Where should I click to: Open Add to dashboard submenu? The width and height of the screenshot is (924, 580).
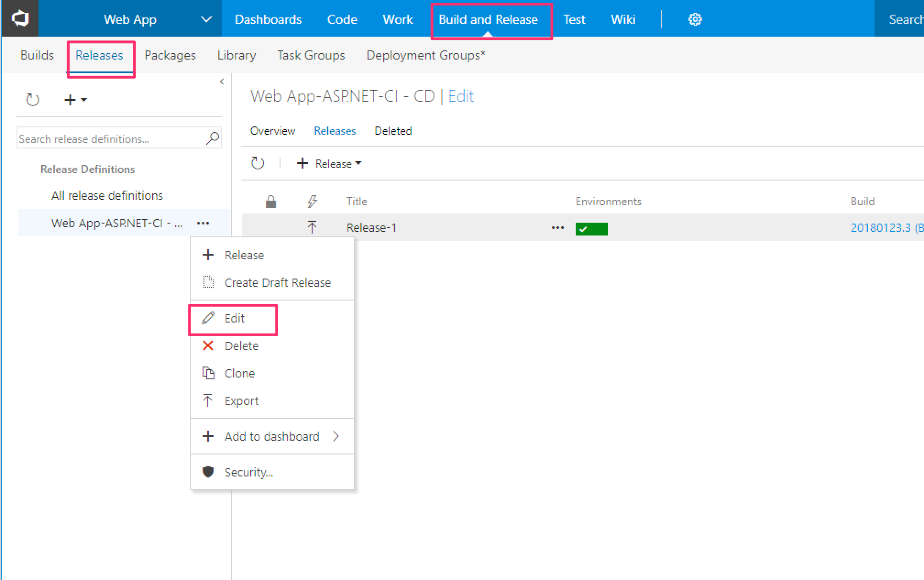point(272,436)
